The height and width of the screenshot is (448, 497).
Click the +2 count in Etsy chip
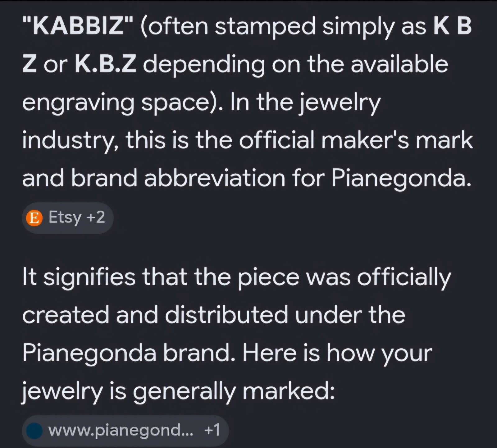pyautogui.click(x=96, y=217)
